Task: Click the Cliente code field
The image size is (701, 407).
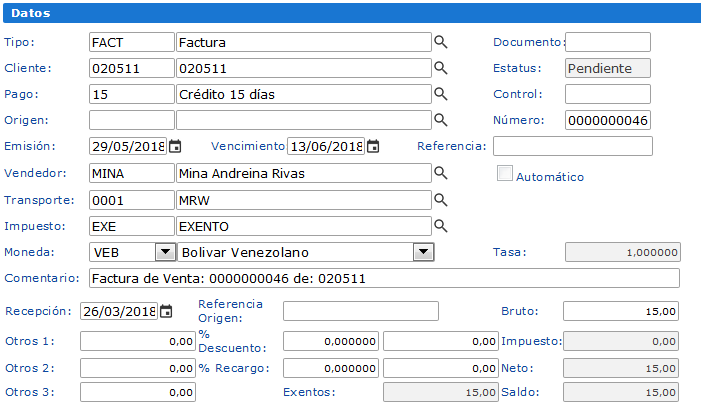Action: (x=131, y=68)
